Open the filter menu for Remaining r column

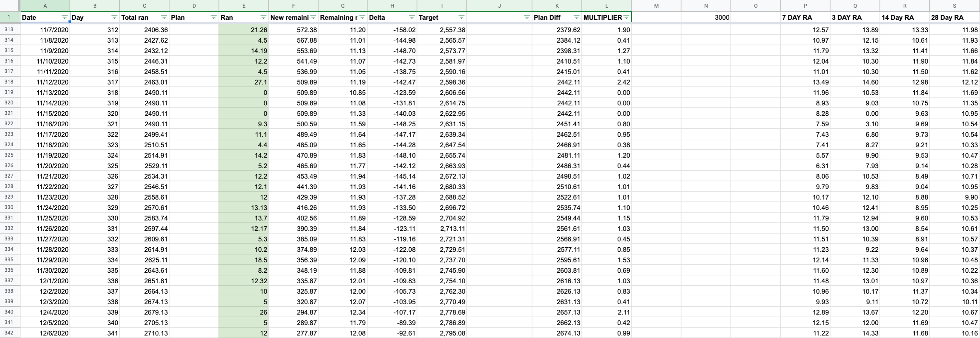tap(362, 18)
